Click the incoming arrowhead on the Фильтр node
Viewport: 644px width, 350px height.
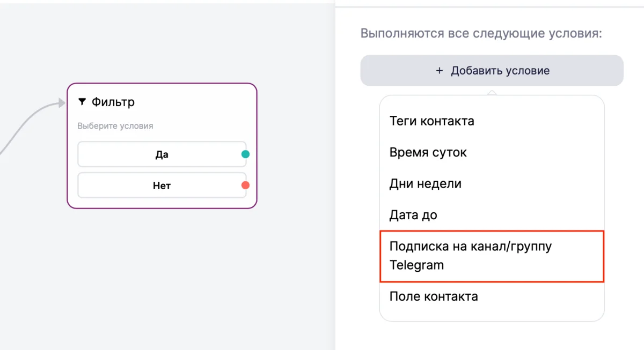point(61,103)
